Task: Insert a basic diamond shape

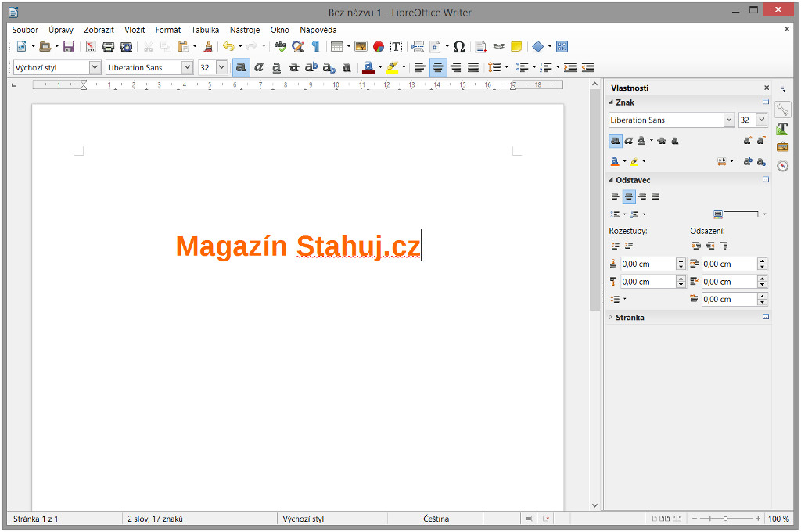Action: coord(538,46)
